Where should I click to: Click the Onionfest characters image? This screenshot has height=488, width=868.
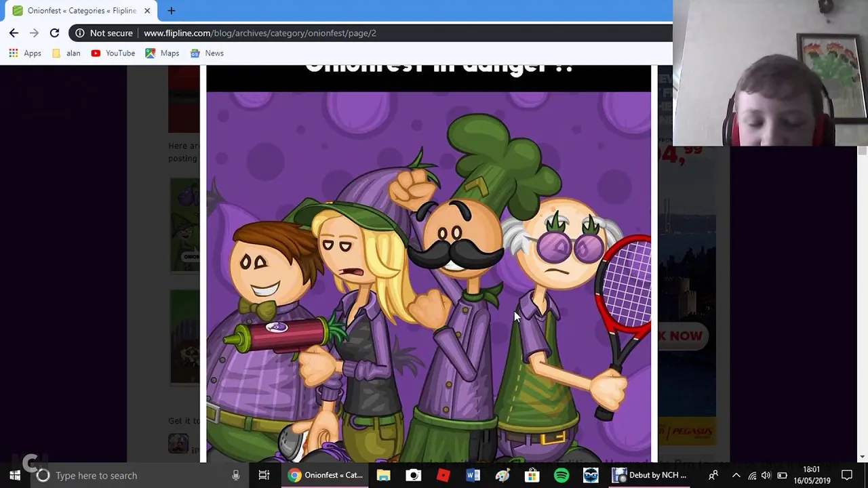pos(429,277)
